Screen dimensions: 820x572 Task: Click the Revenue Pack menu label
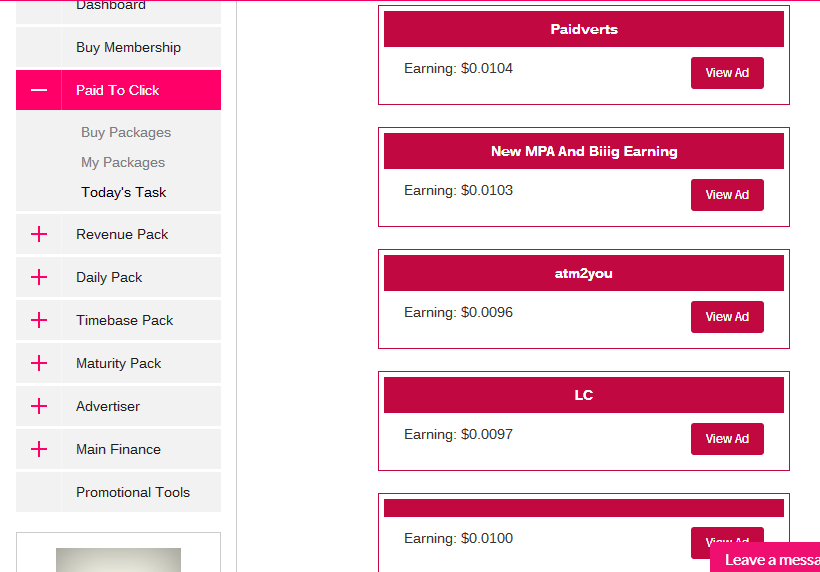point(122,234)
